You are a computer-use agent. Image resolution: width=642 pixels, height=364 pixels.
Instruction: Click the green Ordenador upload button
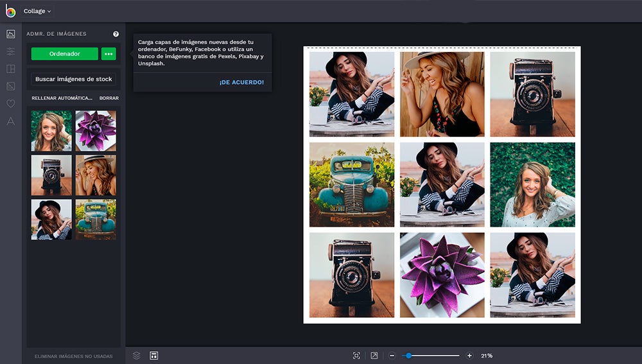pos(65,54)
